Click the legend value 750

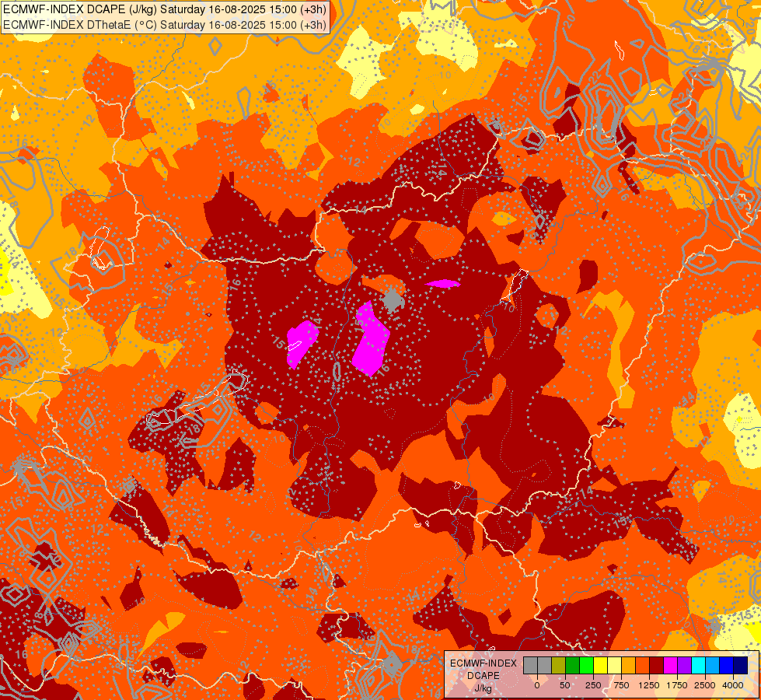[621, 685]
